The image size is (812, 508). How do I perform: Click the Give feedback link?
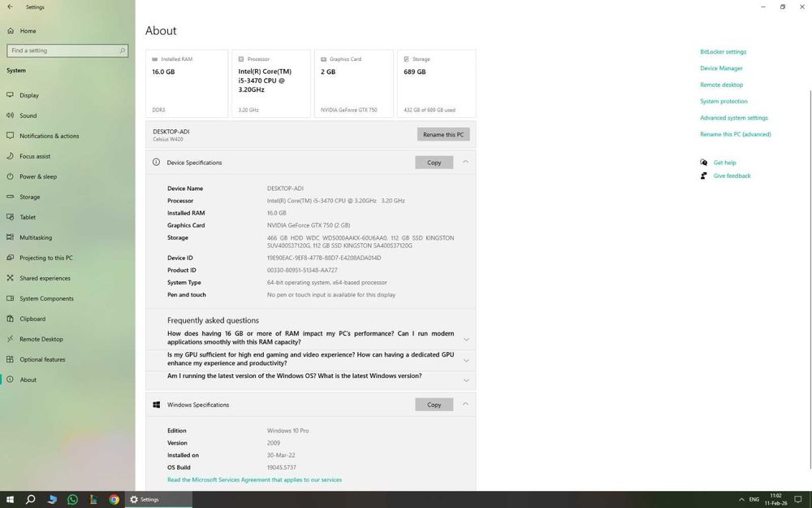[732, 176]
